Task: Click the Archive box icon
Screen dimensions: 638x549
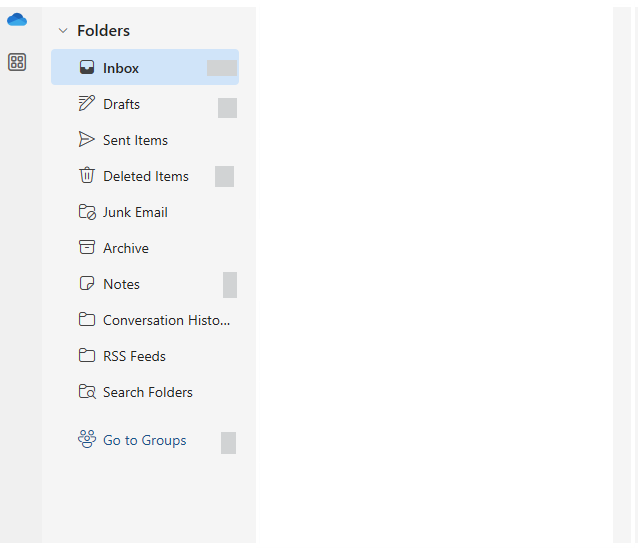Action: [x=87, y=248]
